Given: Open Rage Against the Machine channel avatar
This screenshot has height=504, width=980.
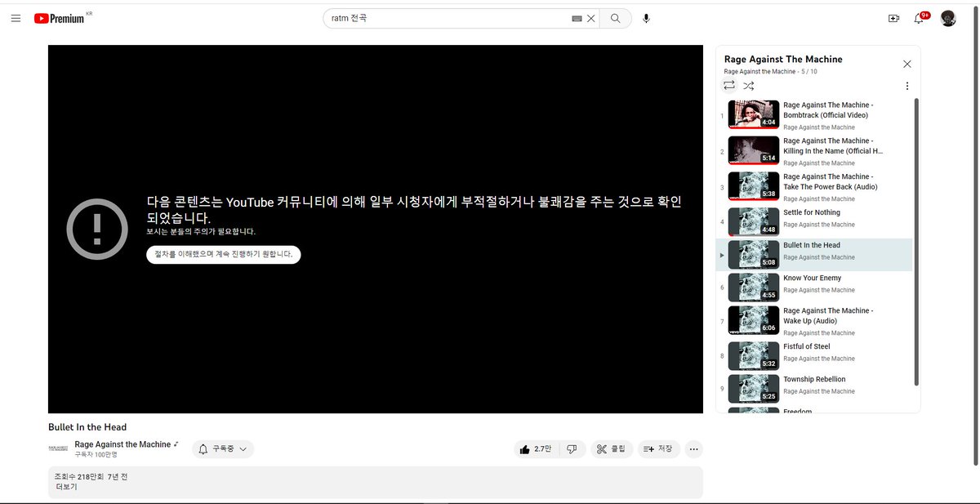Looking at the screenshot, I should (x=58, y=448).
